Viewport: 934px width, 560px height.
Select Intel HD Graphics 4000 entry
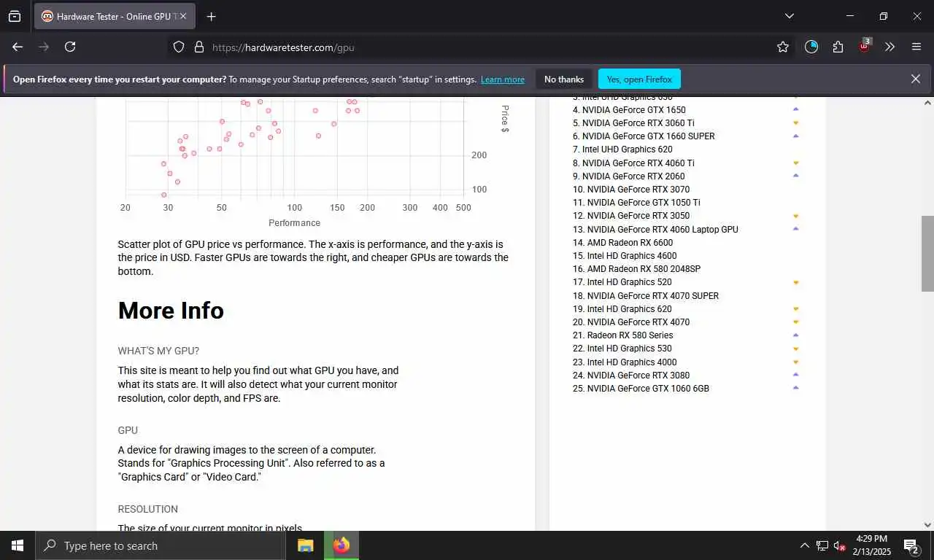coord(632,362)
